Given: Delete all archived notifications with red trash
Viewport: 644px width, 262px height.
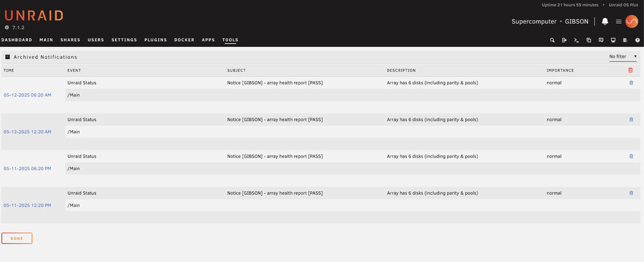Looking at the screenshot, I should pyautogui.click(x=630, y=70).
